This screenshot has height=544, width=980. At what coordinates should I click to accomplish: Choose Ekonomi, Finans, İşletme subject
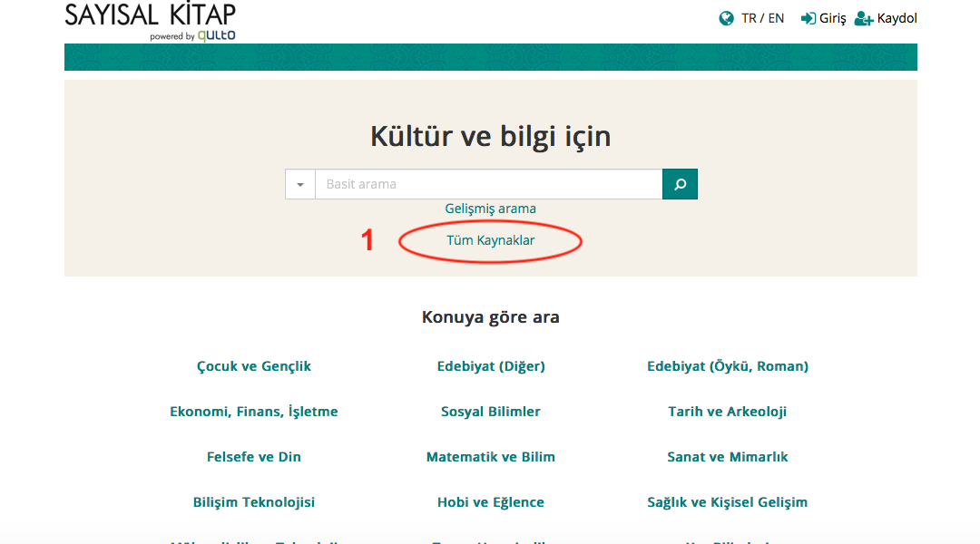(254, 412)
